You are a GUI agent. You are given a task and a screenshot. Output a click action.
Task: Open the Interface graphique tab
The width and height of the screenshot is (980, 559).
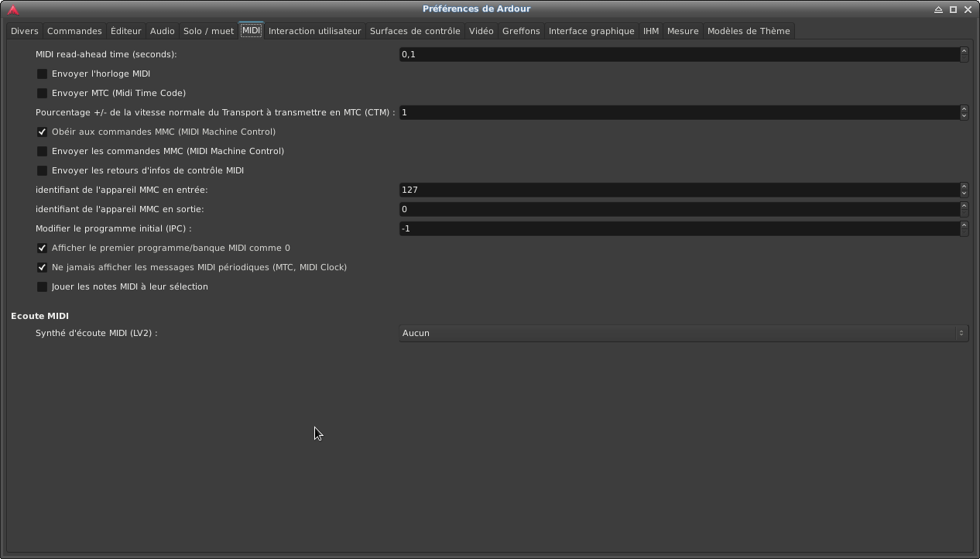coord(591,31)
